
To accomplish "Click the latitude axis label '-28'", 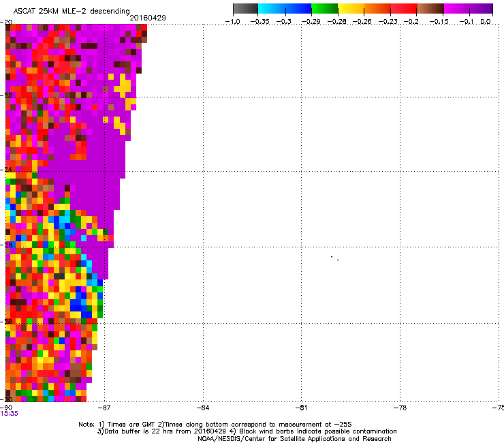I will click(6, 321).
